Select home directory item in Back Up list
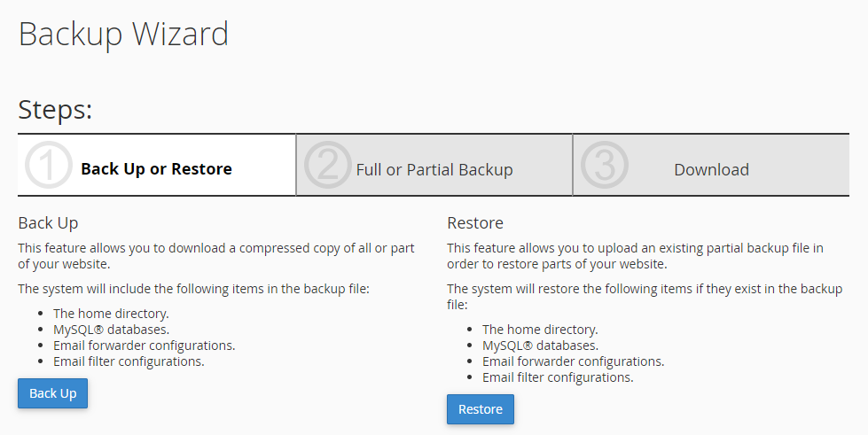The height and width of the screenshot is (435, 868). [111, 313]
